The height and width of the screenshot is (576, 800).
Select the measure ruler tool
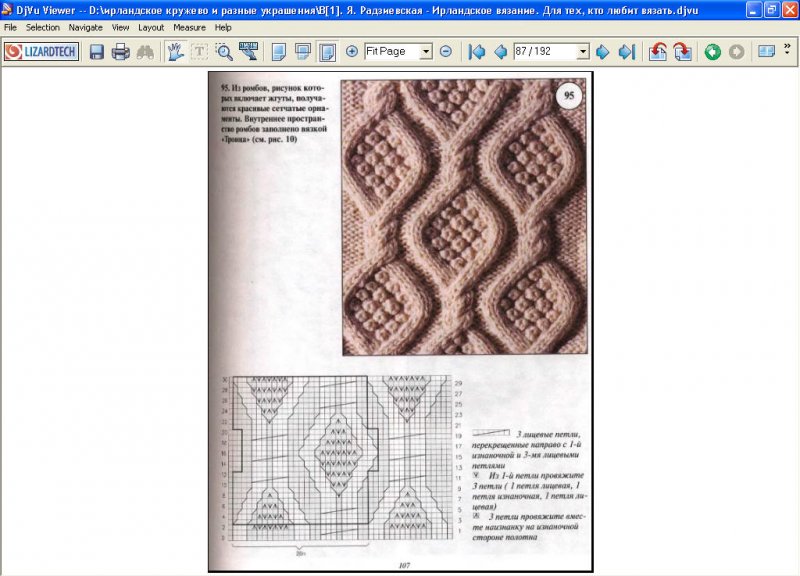pos(248,52)
